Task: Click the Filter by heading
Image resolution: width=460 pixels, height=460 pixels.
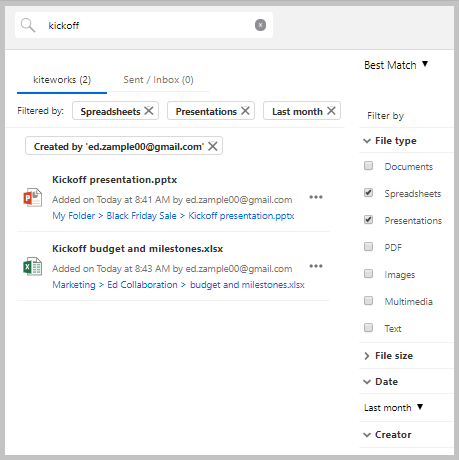Action: pos(385,116)
